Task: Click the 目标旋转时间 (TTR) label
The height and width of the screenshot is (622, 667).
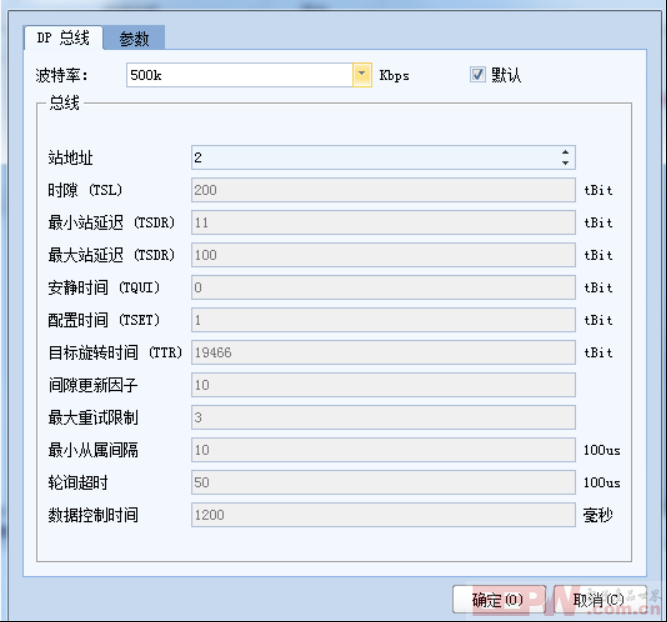Action: tap(115, 353)
